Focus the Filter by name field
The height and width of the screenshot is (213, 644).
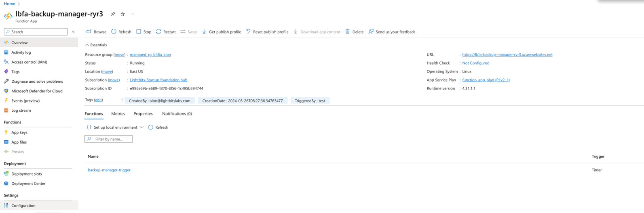click(x=108, y=139)
